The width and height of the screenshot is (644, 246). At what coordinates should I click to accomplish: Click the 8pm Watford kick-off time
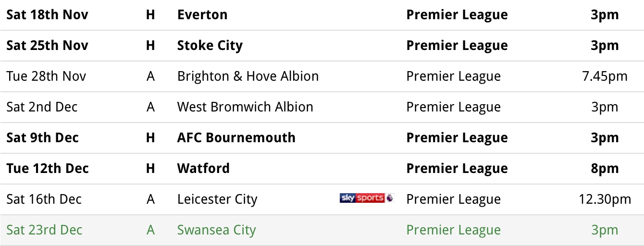pyautogui.click(x=605, y=169)
